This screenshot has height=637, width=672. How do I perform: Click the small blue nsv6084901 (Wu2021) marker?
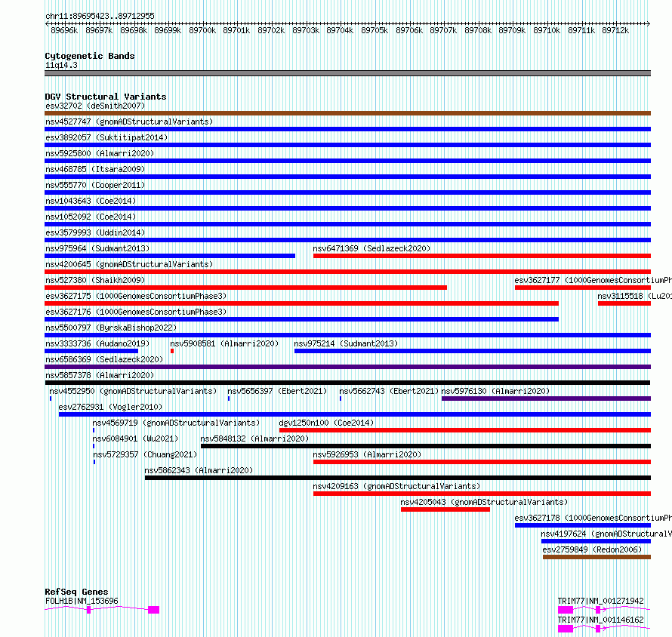pos(94,446)
